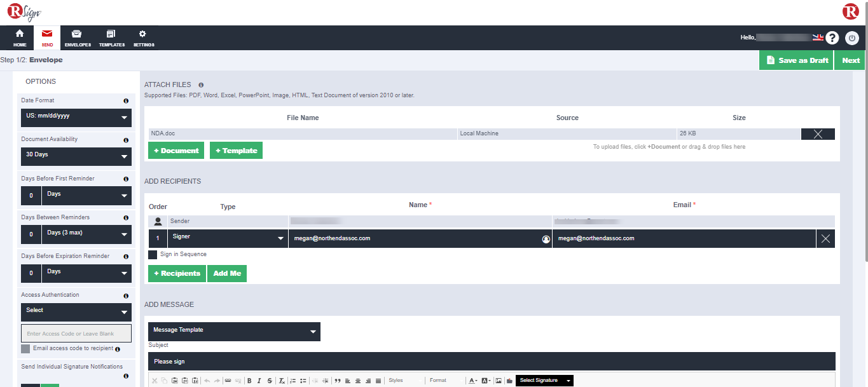Go to the Envelopes tab

pyautogui.click(x=78, y=37)
